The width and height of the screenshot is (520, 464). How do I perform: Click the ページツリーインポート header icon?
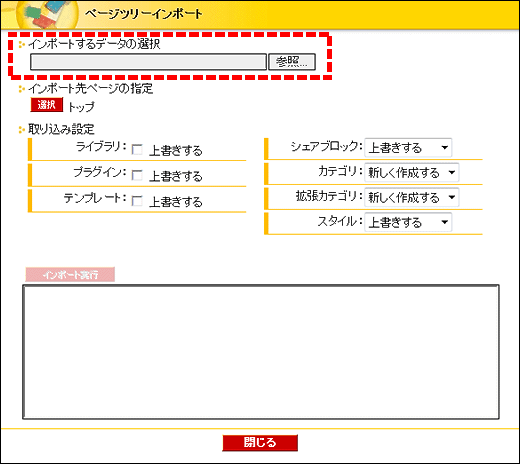coord(47,14)
